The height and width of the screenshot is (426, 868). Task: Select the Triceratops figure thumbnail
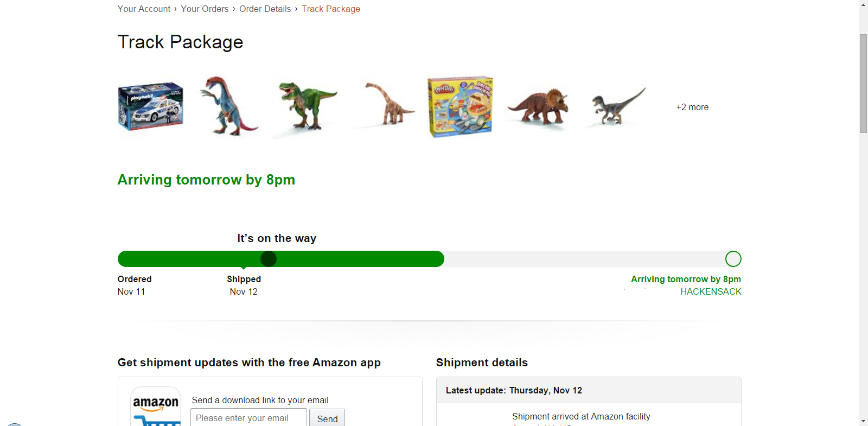[x=538, y=106]
